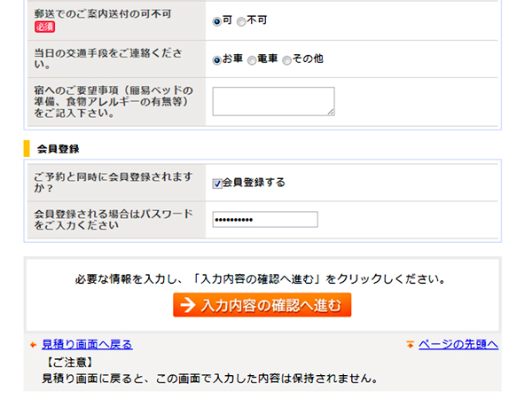Select 不可 radio for postal mailing

pyautogui.click(x=241, y=21)
